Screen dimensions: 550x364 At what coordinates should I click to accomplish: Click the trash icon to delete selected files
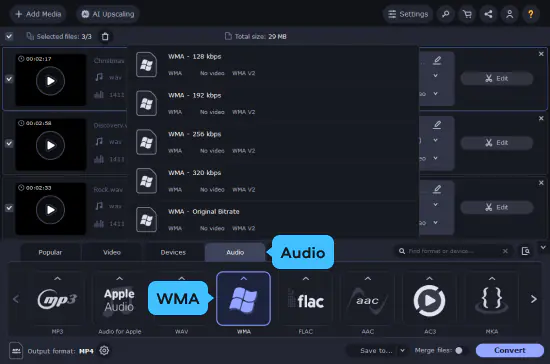[x=105, y=36]
